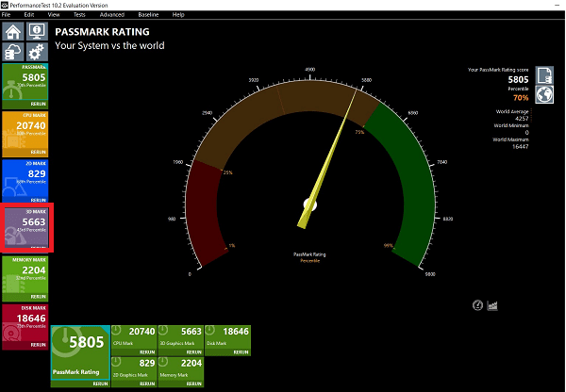Click the clock icon on bottom Disk Mark tile
Viewport: 566px width, 392px height.
[x=210, y=330]
